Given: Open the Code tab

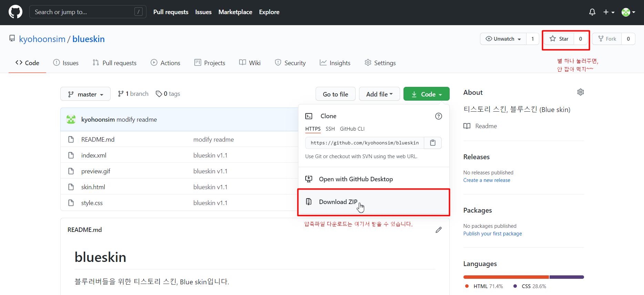Looking at the screenshot, I should point(27,63).
